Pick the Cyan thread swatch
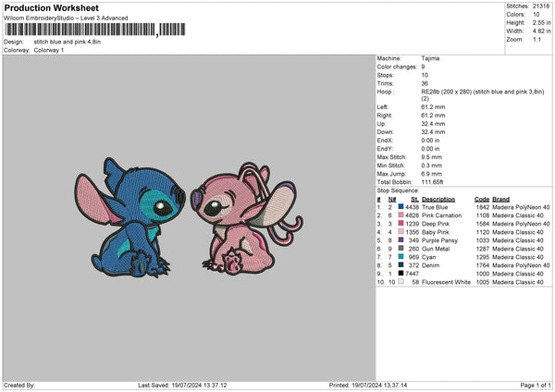 pyautogui.click(x=401, y=258)
